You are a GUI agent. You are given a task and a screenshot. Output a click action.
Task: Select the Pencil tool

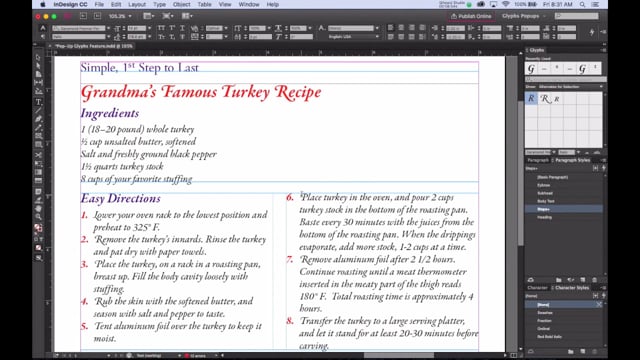38,127
